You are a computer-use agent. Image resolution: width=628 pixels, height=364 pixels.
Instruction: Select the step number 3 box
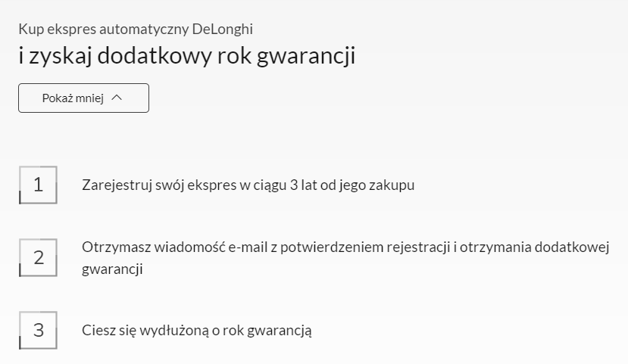pos(38,331)
